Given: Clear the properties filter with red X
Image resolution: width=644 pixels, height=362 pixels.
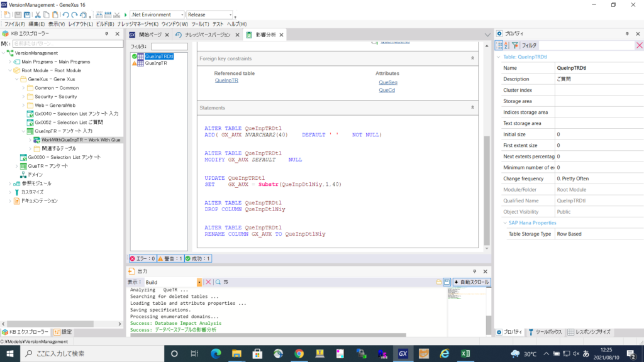Looking at the screenshot, I should (x=639, y=45).
